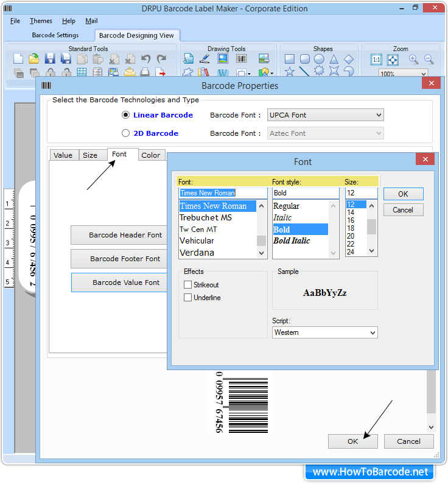The height and width of the screenshot is (484, 448).
Task: Select Italic font style
Action: pyautogui.click(x=300, y=217)
